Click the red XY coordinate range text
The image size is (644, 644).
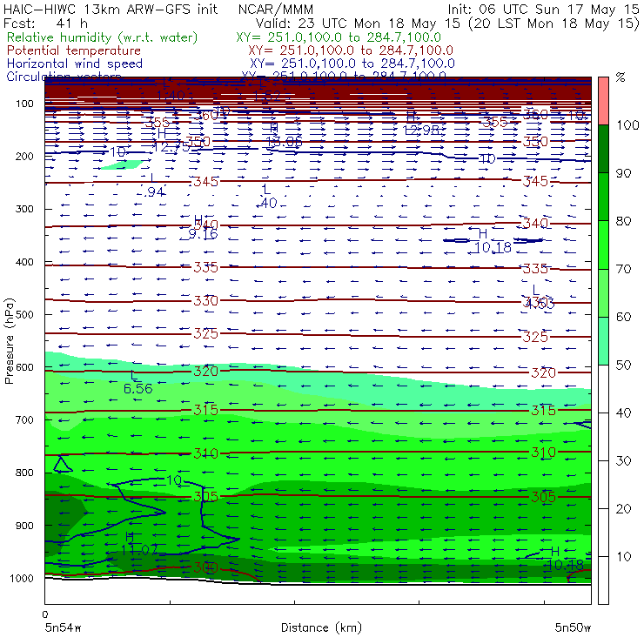(351, 50)
